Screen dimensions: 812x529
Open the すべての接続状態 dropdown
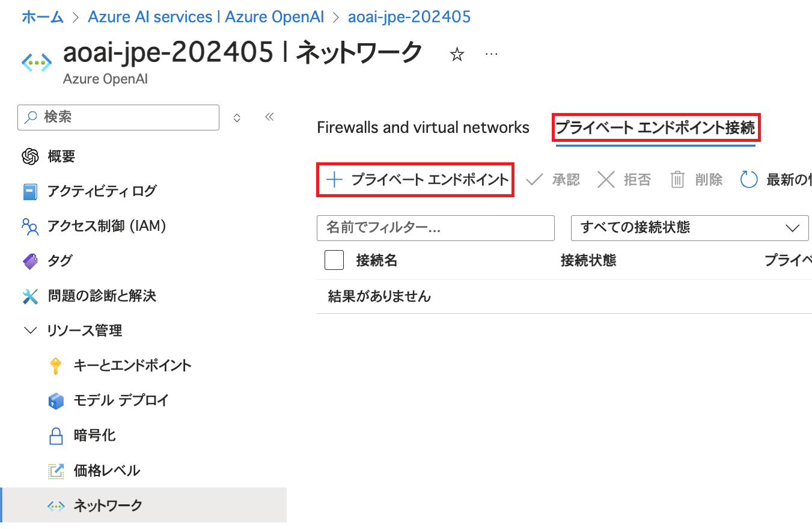pyautogui.click(x=689, y=228)
